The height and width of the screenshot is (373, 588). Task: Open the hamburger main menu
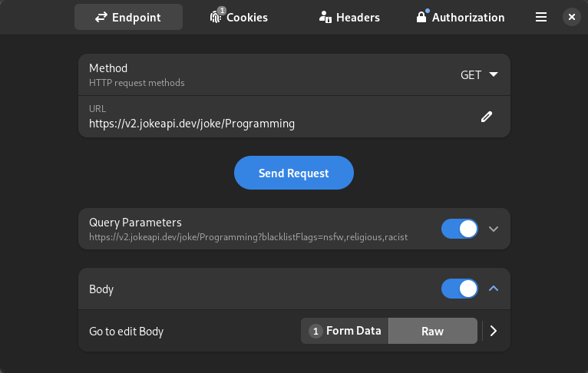[540, 17]
